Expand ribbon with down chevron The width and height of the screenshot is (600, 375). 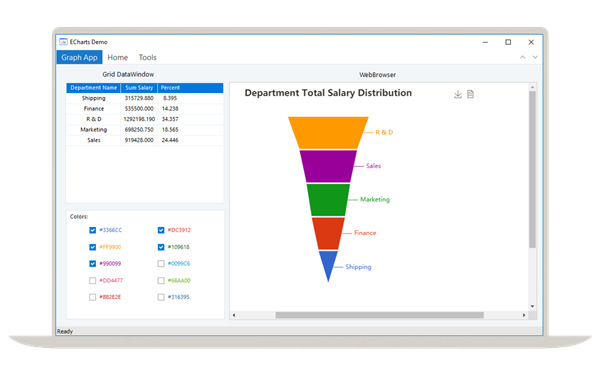[x=535, y=57]
